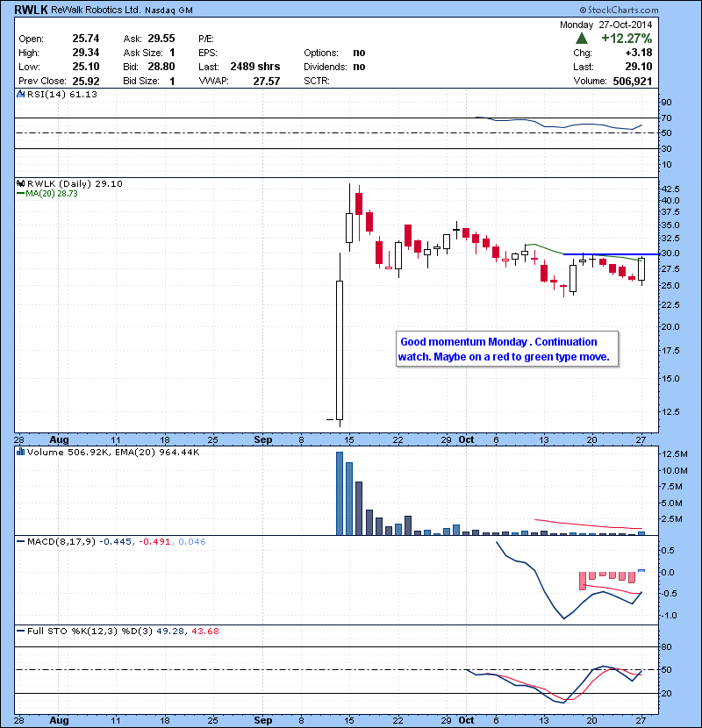Click the Oct label on bottom axis
702x728 pixels.
click(466, 720)
